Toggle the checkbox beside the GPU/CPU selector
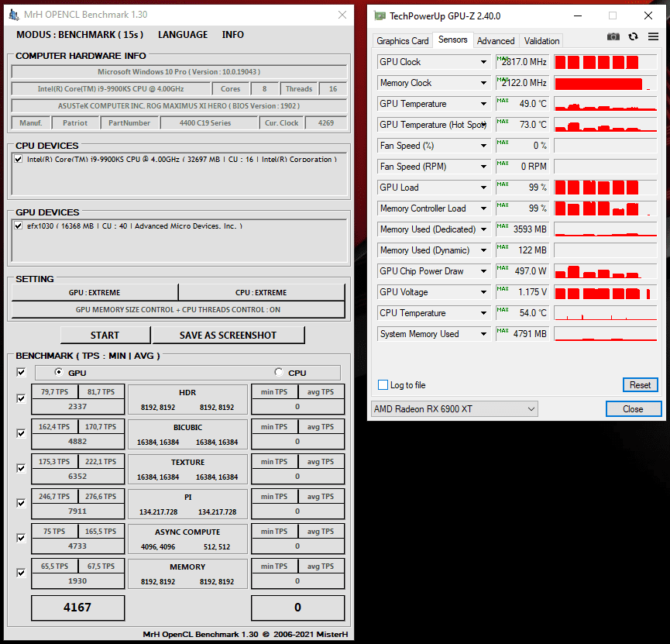The width and height of the screenshot is (670, 644). click(21, 373)
